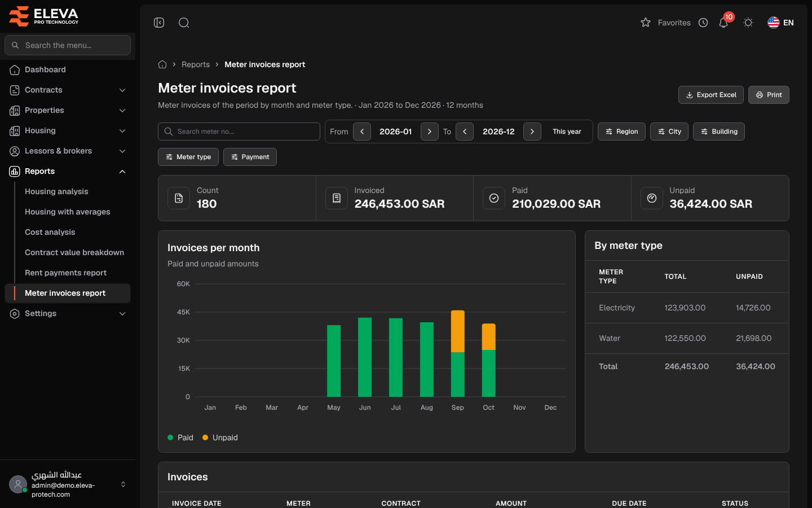
Task: Open the City filter
Action: [x=669, y=132]
